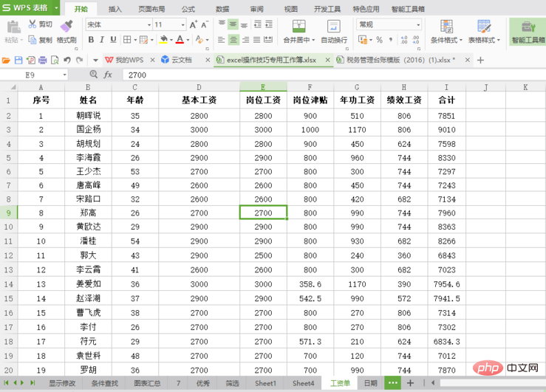Increase font size with A+ icon
Viewport: 546px width, 392px height.
[194, 24]
